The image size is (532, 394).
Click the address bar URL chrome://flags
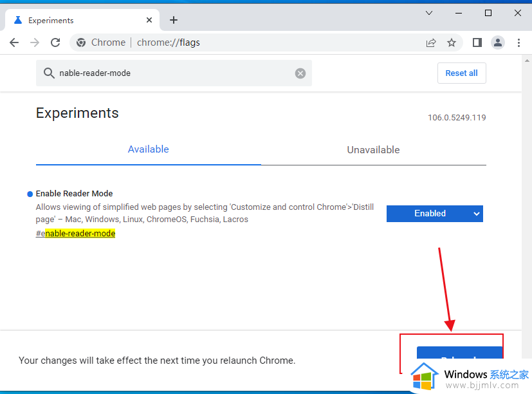point(169,42)
